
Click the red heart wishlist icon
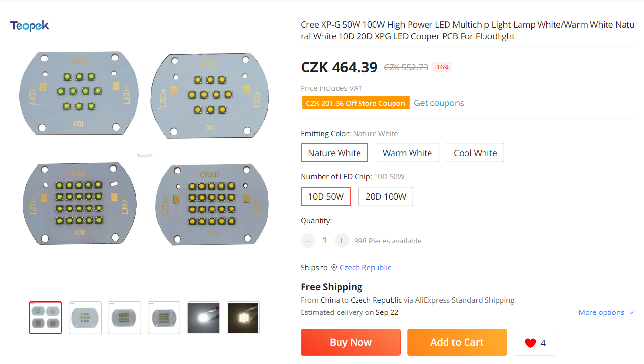530,343
